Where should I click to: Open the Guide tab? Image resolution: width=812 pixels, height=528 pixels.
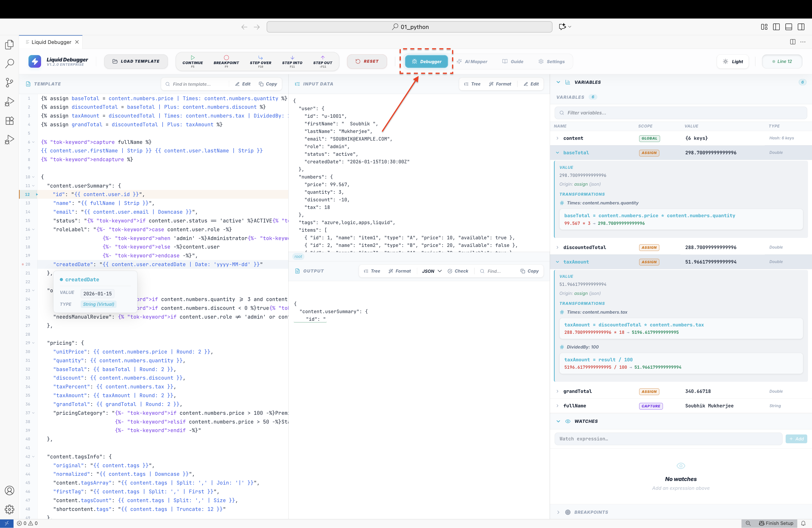point(513,62)
